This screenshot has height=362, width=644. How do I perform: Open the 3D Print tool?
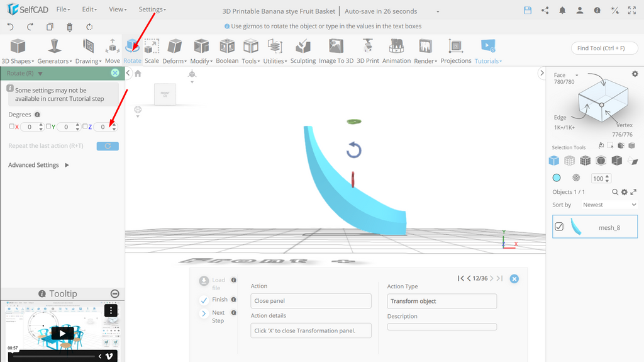pos(367,51)
